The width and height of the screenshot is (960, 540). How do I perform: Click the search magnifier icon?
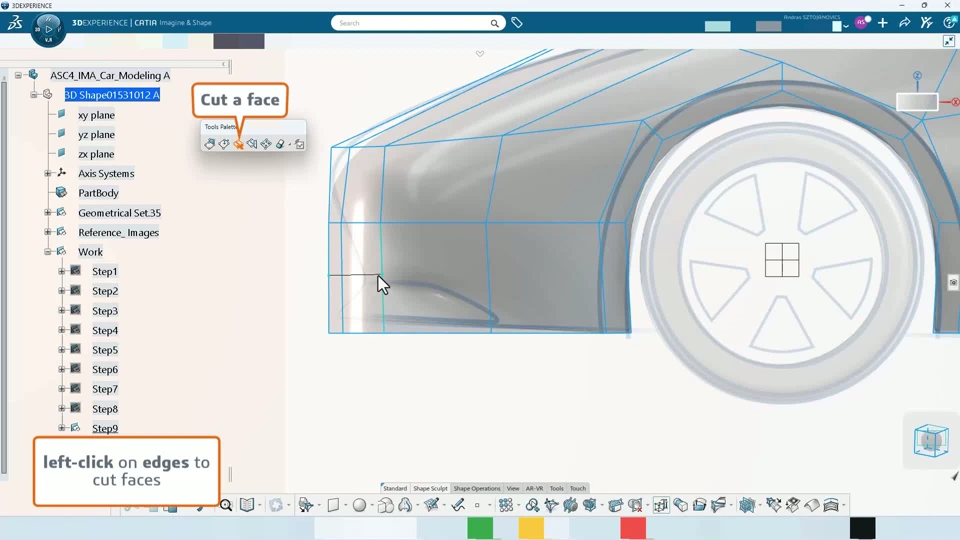pyautogui.click(x=495, y=23)
